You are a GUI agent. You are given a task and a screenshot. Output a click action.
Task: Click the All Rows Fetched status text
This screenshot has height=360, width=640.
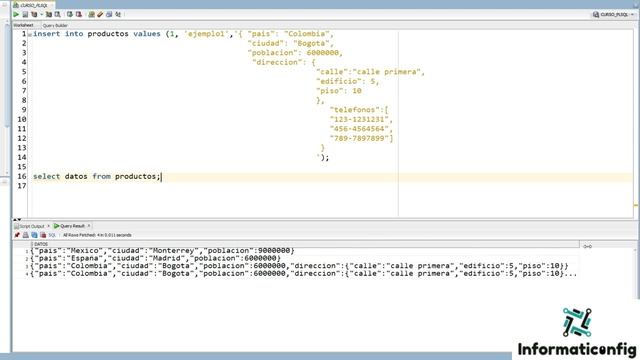pyautogui.click(x=97, y=235)
